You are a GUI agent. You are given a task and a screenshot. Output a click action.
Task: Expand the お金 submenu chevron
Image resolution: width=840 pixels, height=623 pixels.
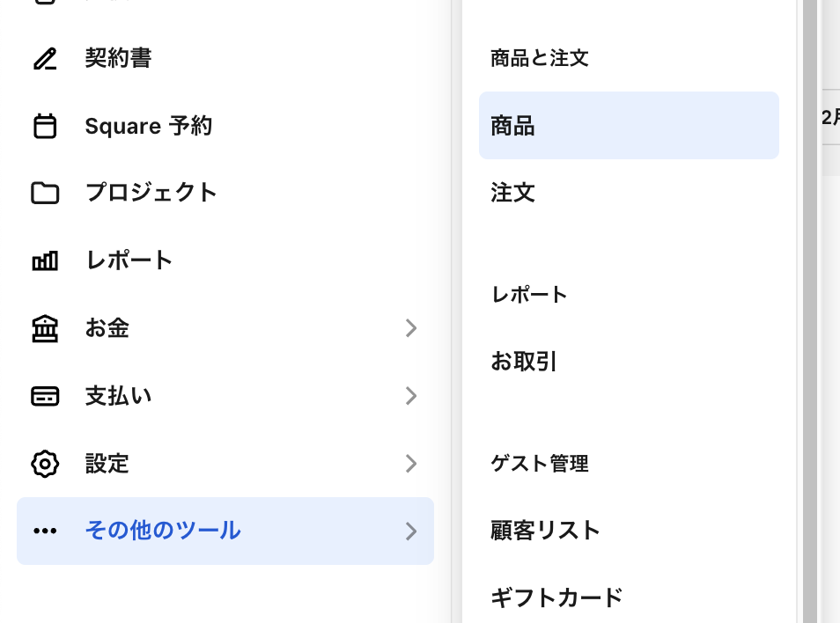click(411, 328)
